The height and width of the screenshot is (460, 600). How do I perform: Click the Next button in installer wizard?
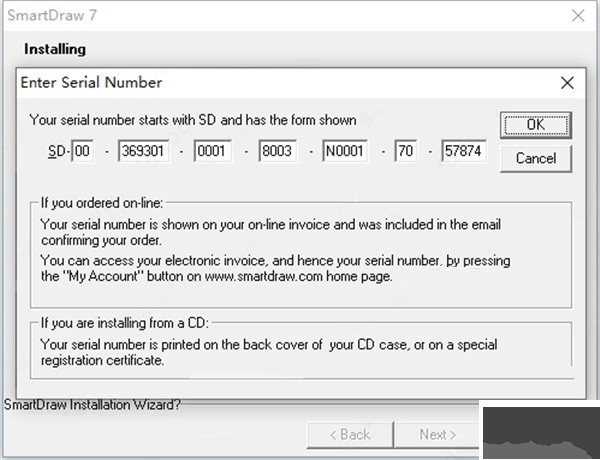437,435
